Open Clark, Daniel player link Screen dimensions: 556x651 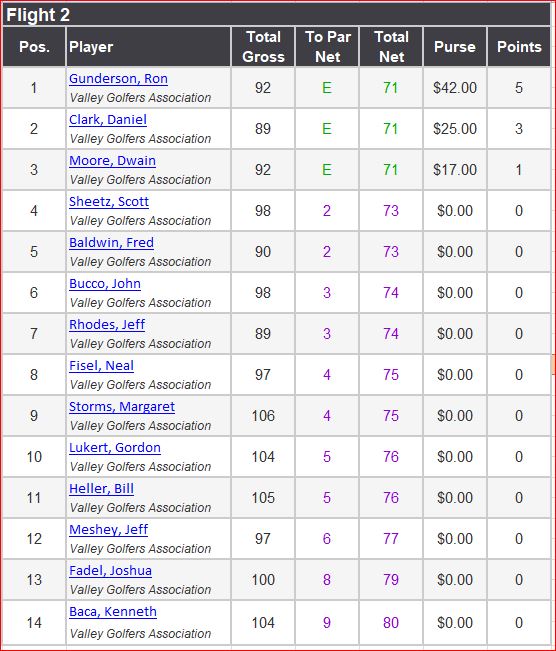coord(108,120)
